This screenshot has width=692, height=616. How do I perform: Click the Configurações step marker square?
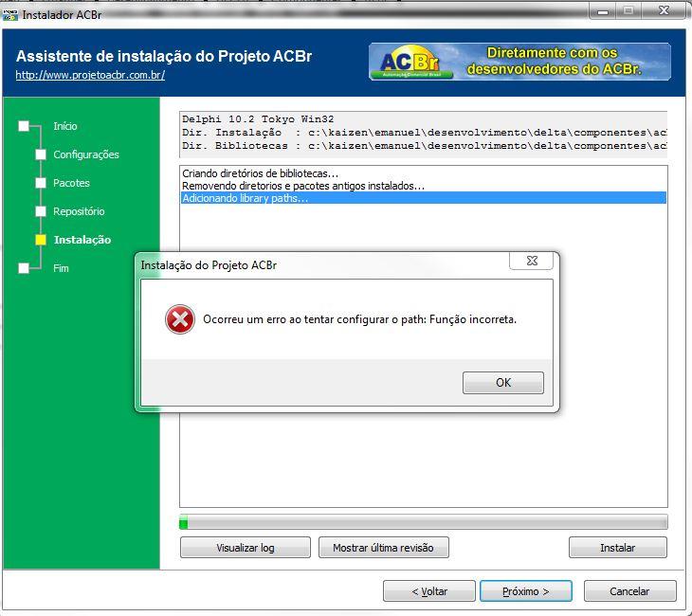(x=41, y=154)
